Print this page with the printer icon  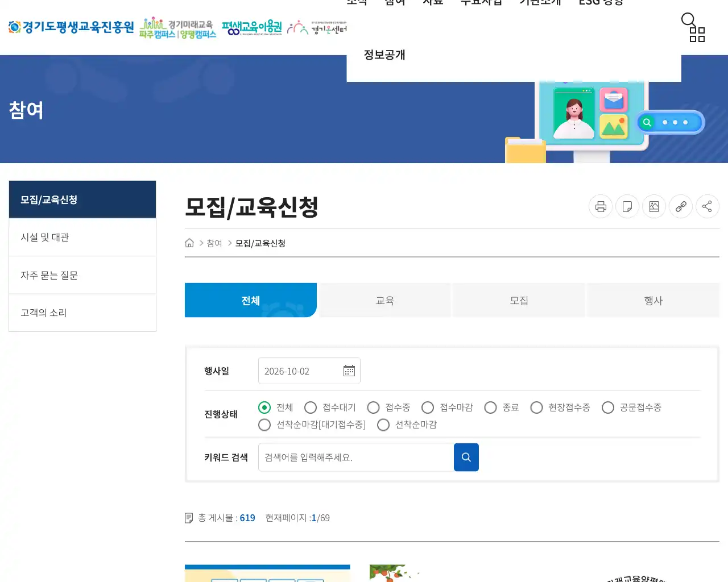[601, 206]
